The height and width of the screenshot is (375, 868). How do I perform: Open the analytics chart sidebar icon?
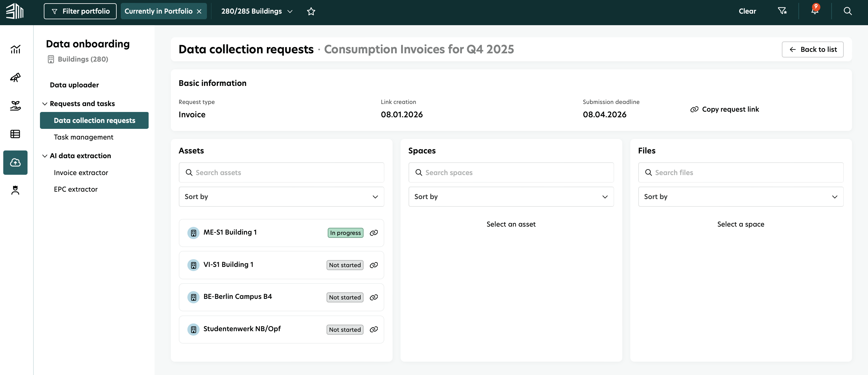pyautogui.click(x=15, y=49)
